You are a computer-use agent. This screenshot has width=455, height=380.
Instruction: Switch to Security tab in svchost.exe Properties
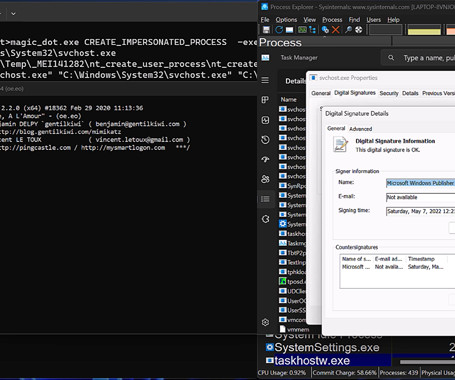coord(389,93)
